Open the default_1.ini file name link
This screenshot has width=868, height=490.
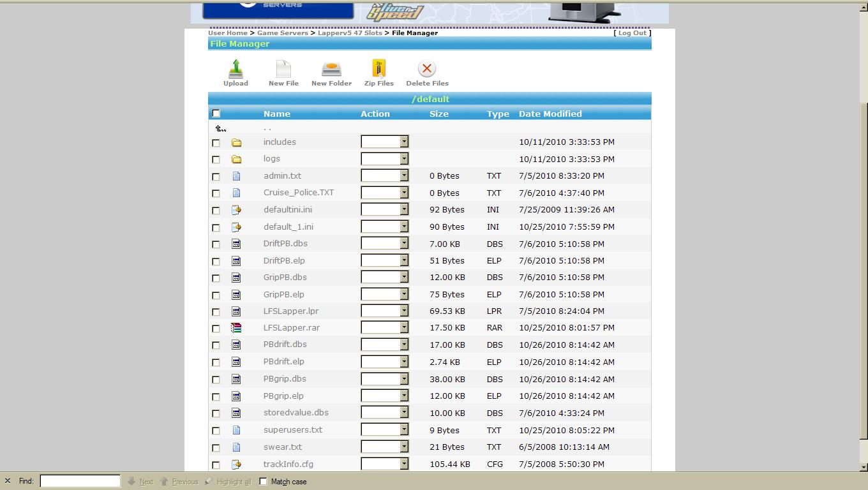point(288,226)
